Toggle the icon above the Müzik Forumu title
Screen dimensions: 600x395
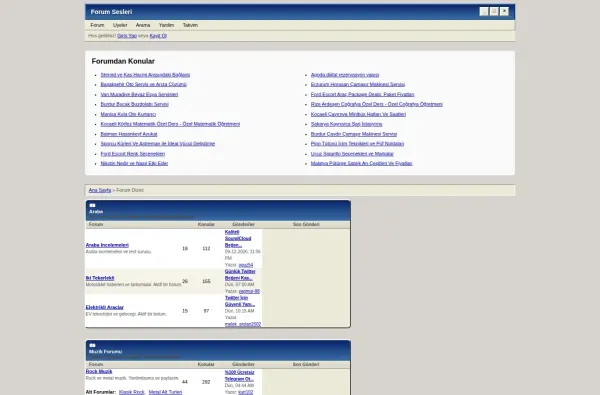(x=92, y=345)
